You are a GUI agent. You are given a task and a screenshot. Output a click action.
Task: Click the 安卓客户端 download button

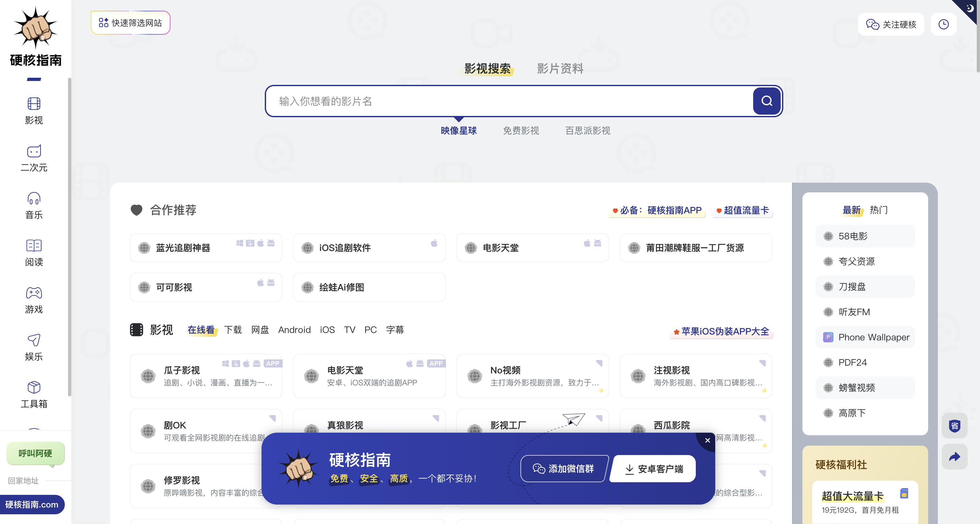(652, 469)
